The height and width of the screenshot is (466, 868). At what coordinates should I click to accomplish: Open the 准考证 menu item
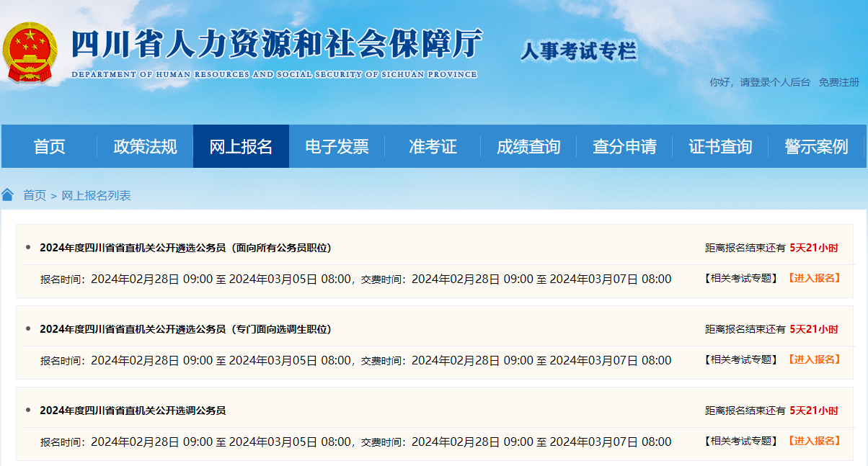[433, 146]
